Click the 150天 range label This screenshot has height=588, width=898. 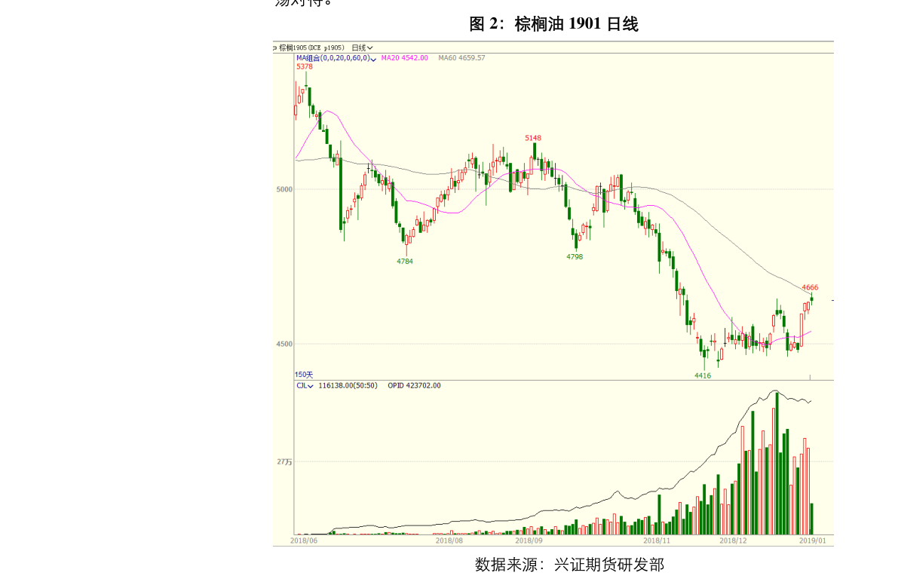(303, 375)
